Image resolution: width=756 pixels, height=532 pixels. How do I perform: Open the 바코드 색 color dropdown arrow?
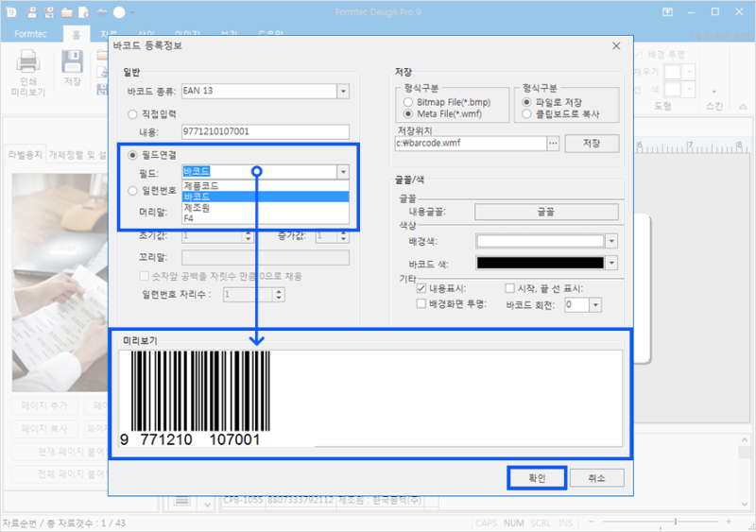pos(611,263)
